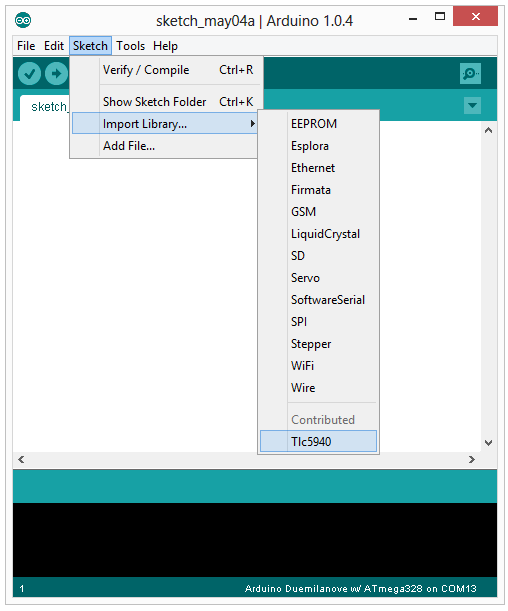This screenshot has height=611, width=508.
Task: Import the Stepper library
Action: [318, 344]
